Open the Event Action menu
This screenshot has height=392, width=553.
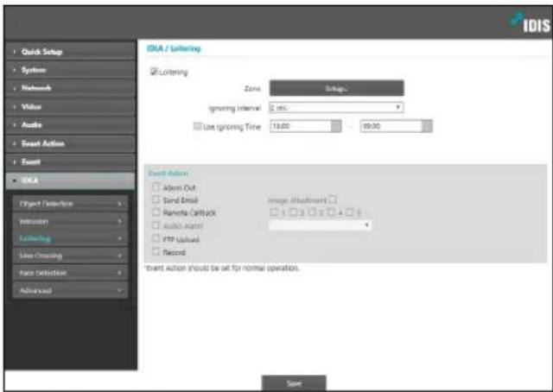70,143
